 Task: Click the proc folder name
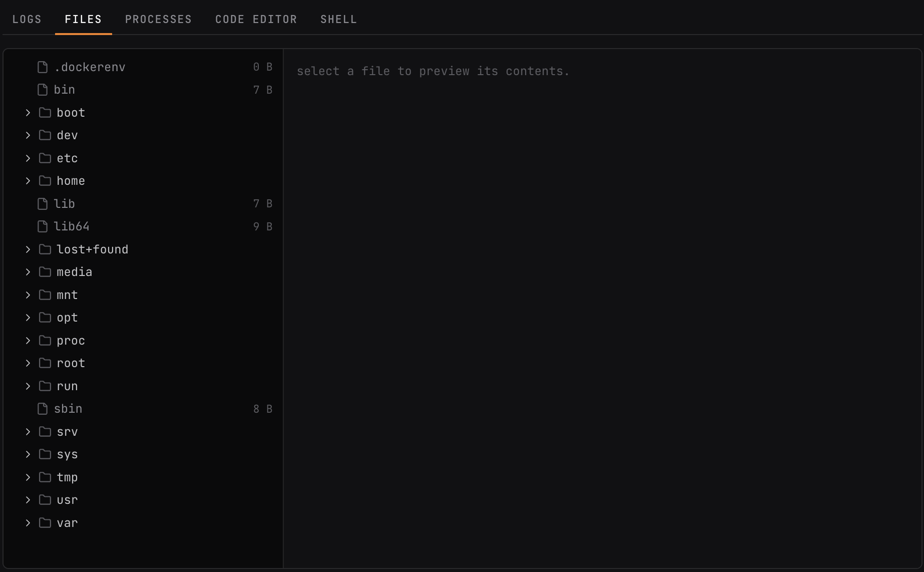tap(71, 341)
